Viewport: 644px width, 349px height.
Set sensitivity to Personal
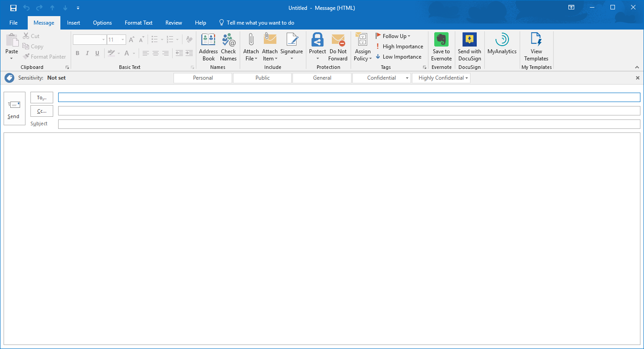coord(203,77)
